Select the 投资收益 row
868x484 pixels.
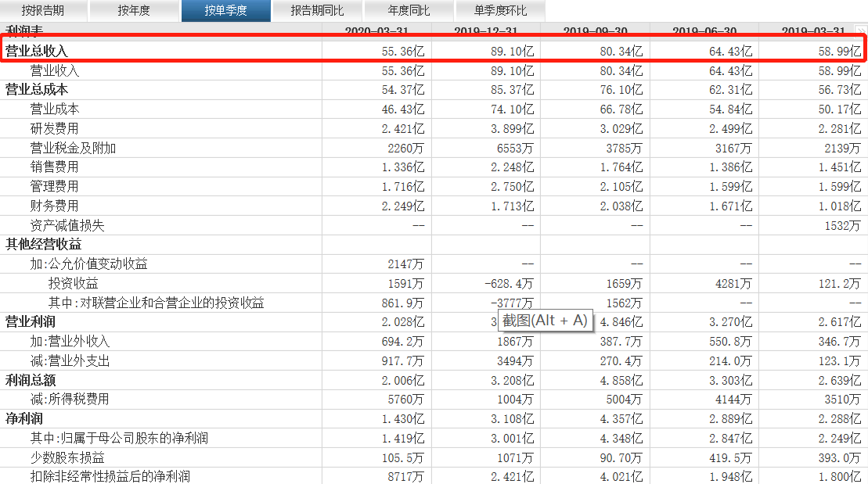[x=70, y=284]
